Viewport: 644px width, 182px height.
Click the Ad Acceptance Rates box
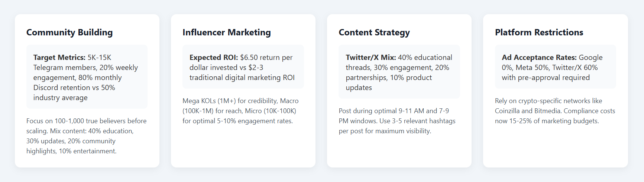(555, 67)
